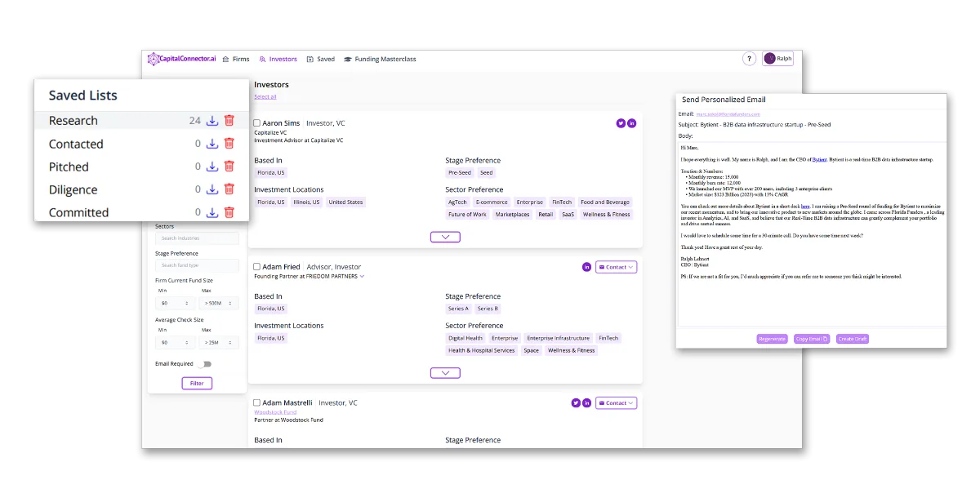Open Firm Current Fund Size Max dropdown
The height and width of the screenshot is (498, 980).
pyautogui.click(x=219, y=304)
